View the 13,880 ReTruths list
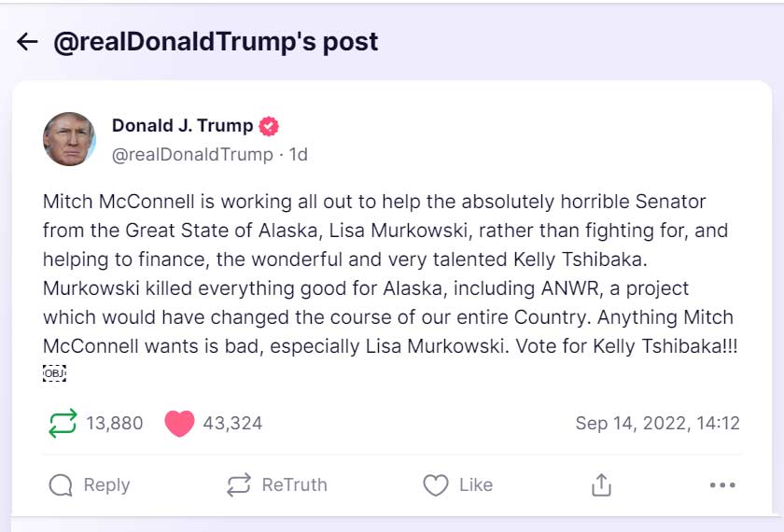Image resolution: width=784 pixels, height=532 pixels. 115,423
